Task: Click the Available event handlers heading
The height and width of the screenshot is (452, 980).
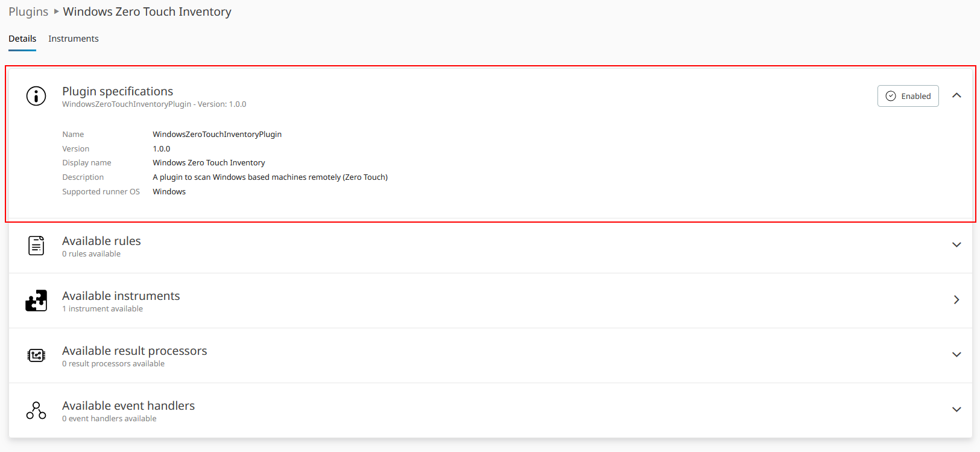Action: (x=128, y=406)
